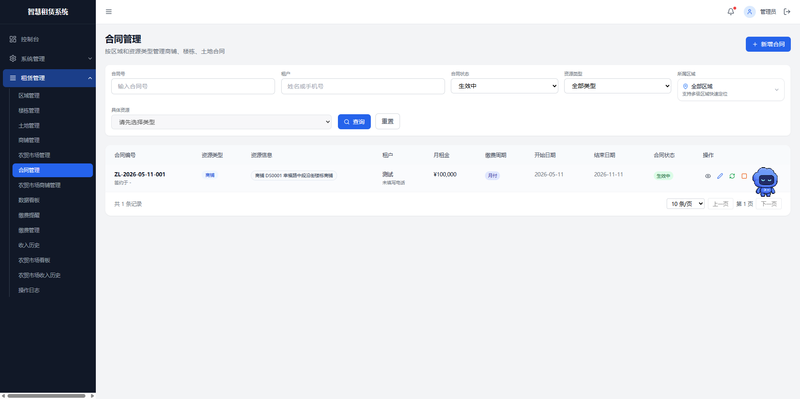Open 区域管理 in the sidebar
Screen dimensions: 800x399
[x=29, y=95]
